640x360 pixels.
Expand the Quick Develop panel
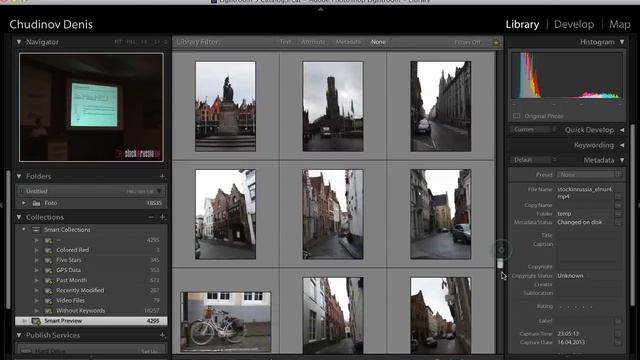(622, 130)
